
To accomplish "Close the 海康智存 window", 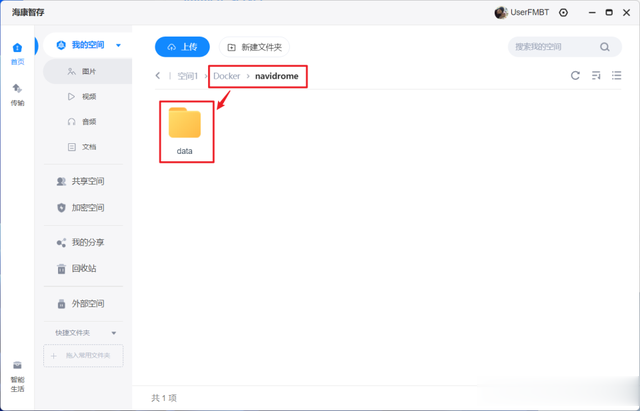I will (627, 13).
